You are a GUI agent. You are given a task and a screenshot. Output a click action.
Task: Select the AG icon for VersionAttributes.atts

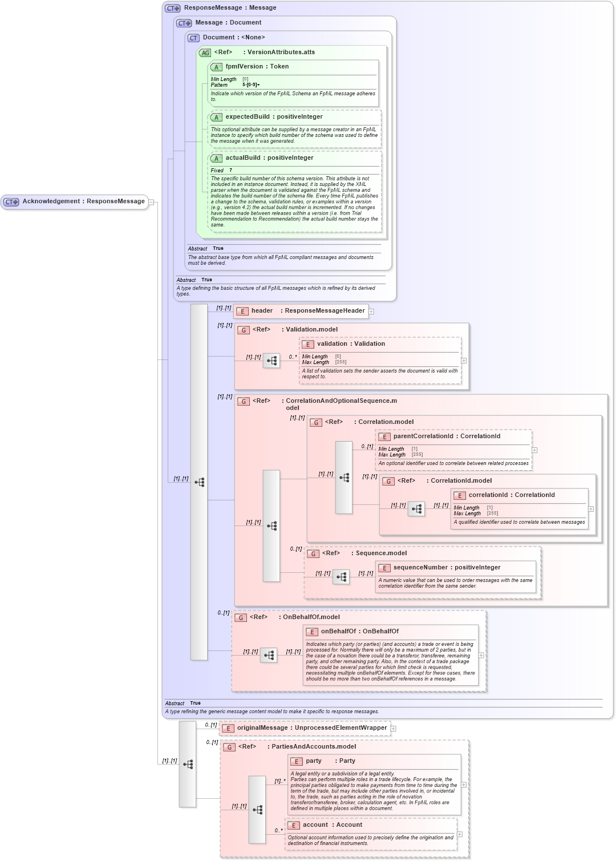205,52
